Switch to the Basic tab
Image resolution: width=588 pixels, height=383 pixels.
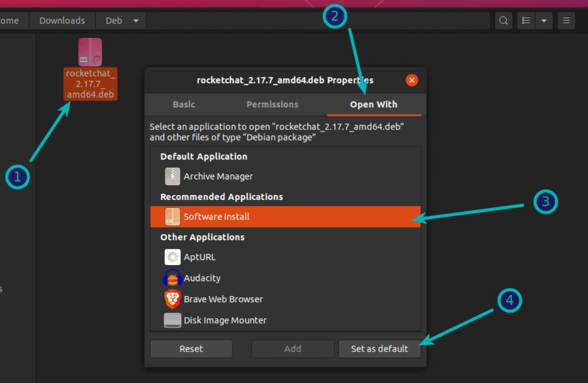184,104
